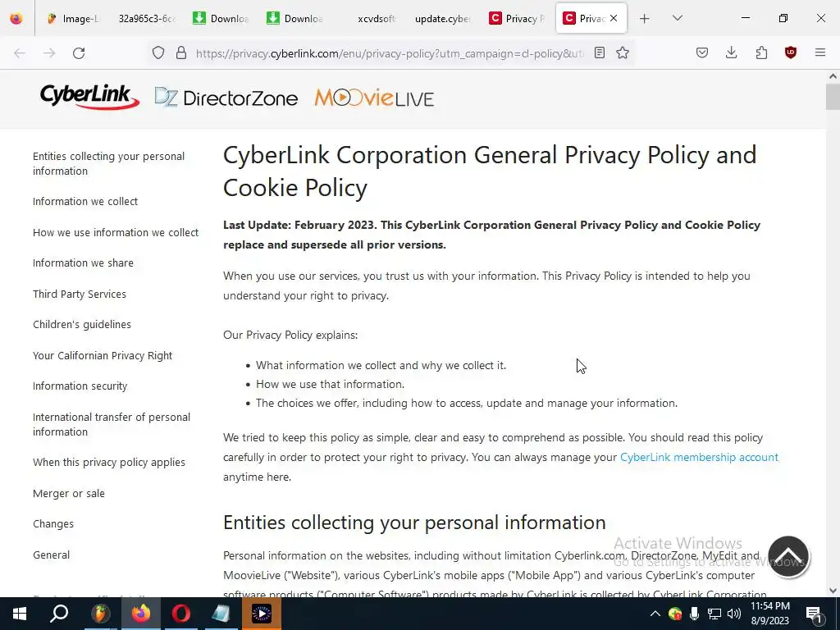Click the DirectorZone logo
The image size is (840, 630).
point(226,98)
